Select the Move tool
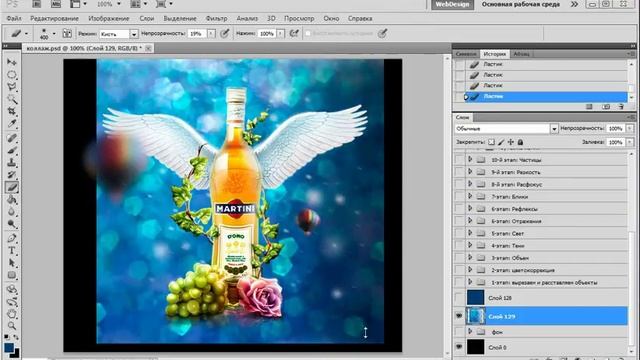 11,62
